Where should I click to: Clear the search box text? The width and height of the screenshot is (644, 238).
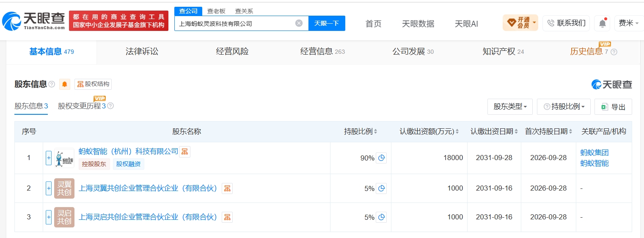point(299,23)
